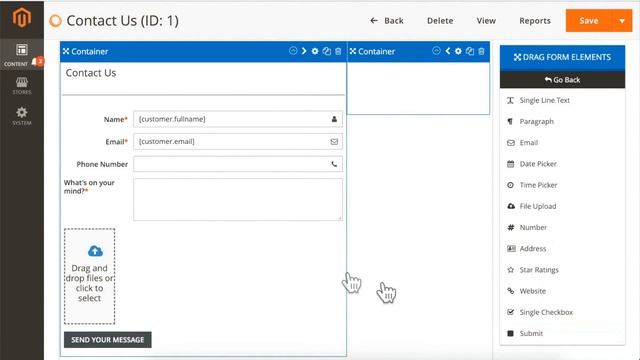
Task: Click the left chevron on right Container
Action: point(448,51)
